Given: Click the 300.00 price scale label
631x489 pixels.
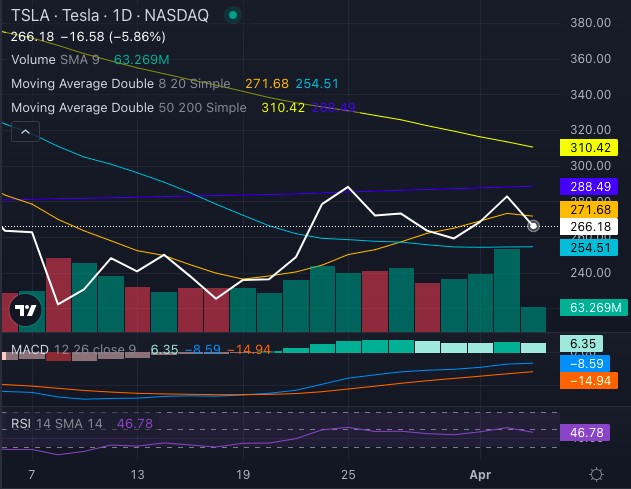Looking at the screenshot, I should click(x=590, y=166).
